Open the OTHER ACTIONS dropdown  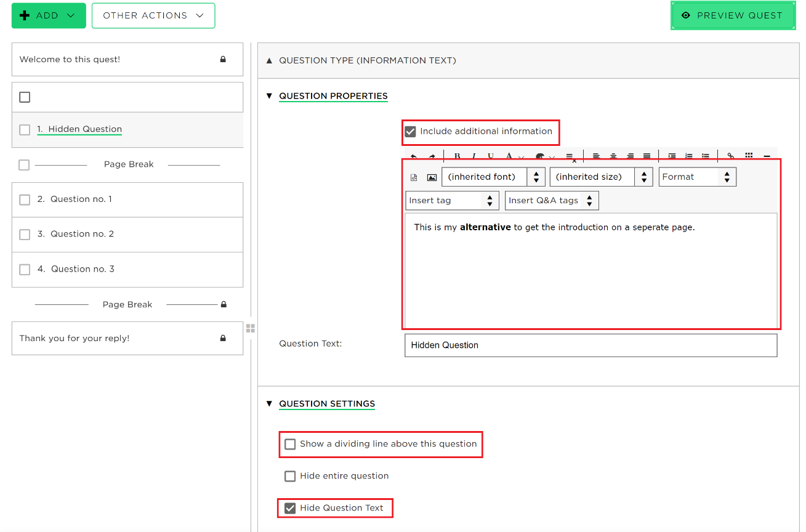(153, 15)
